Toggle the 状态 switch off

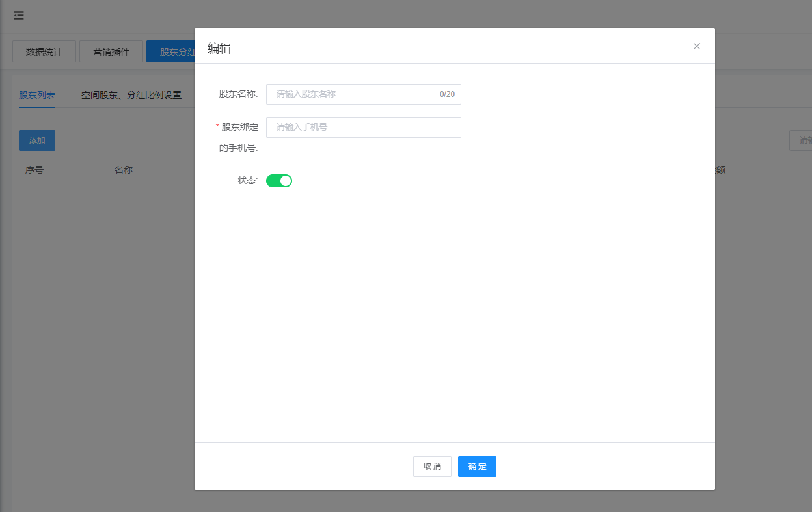(x=279, y=181)
